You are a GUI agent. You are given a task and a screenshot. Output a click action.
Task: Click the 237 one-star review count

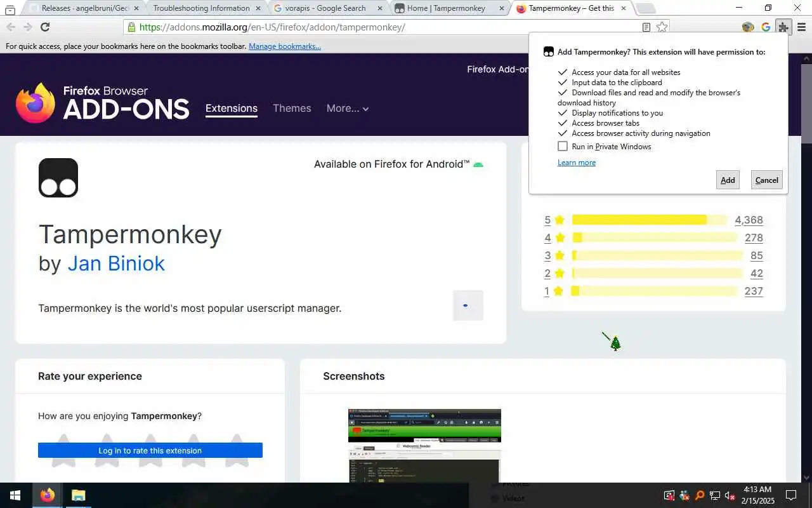(754, 291)
